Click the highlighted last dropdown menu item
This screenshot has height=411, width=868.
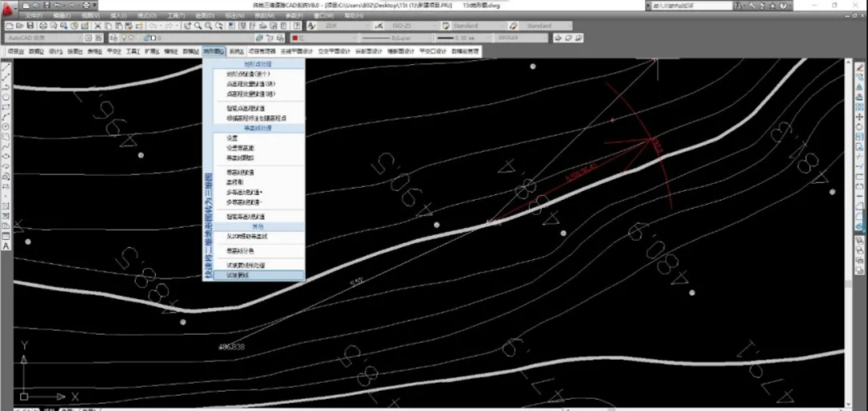click(x=259, y=275)
